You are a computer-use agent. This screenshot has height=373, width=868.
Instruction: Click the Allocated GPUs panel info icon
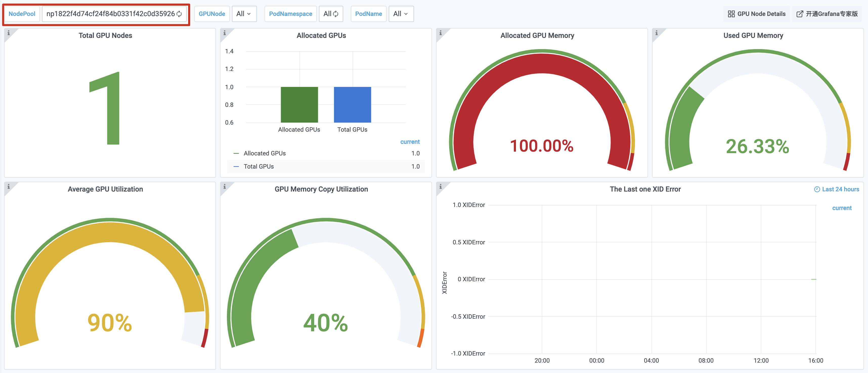tap(224, 33)
